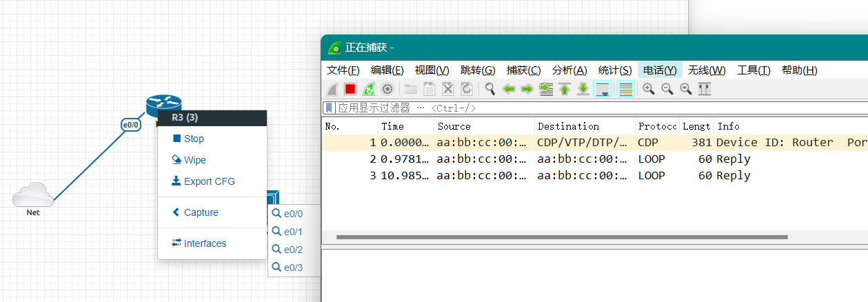This screenshot has height=302, width=868.
Task: Zoom out the packet text
Action: coord(667,89)
